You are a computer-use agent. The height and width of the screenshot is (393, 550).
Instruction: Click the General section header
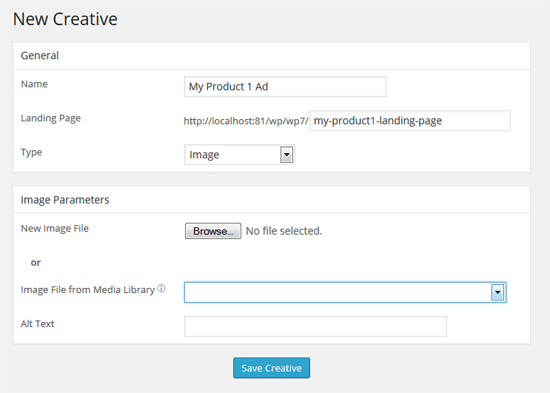click(40, 55)
